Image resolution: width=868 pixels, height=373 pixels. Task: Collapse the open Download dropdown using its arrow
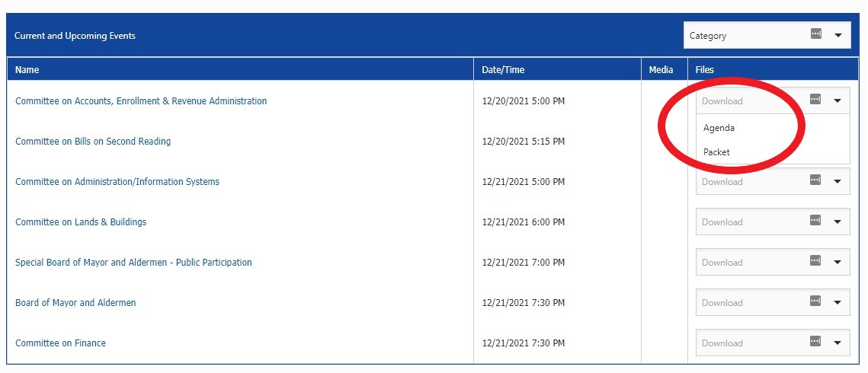[837, 100]
